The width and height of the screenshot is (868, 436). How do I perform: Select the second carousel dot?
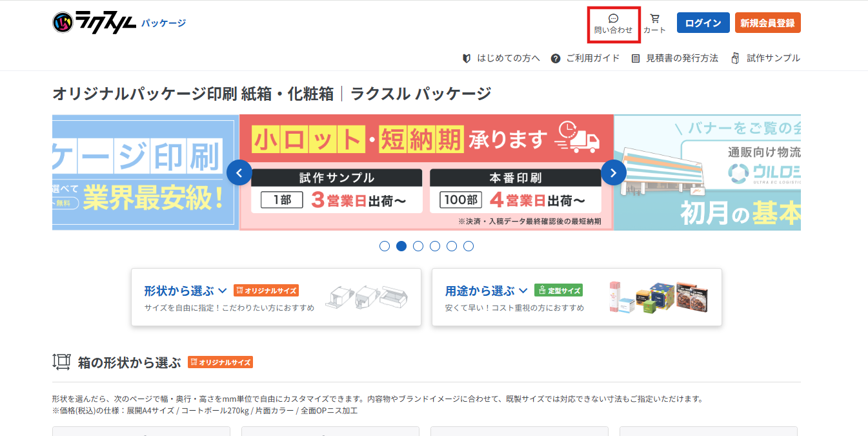click(401, 246)
